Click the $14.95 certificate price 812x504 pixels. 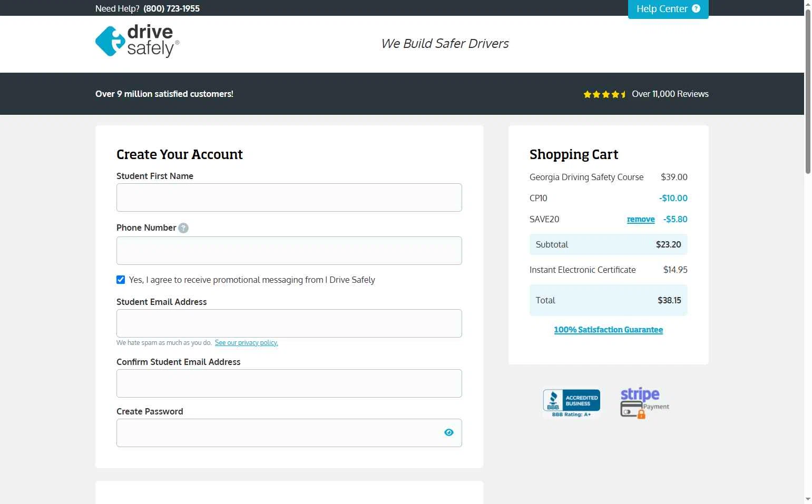tap(676, 270)
